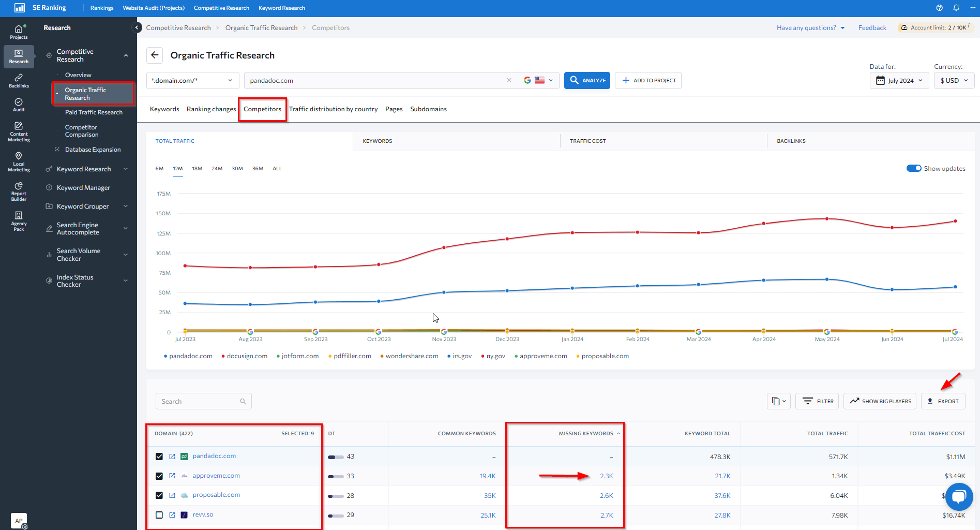The image size is (980, 530).
Task: Collapse the Competitive Research section
Action: pyautogui.click(x=126, y=55)
